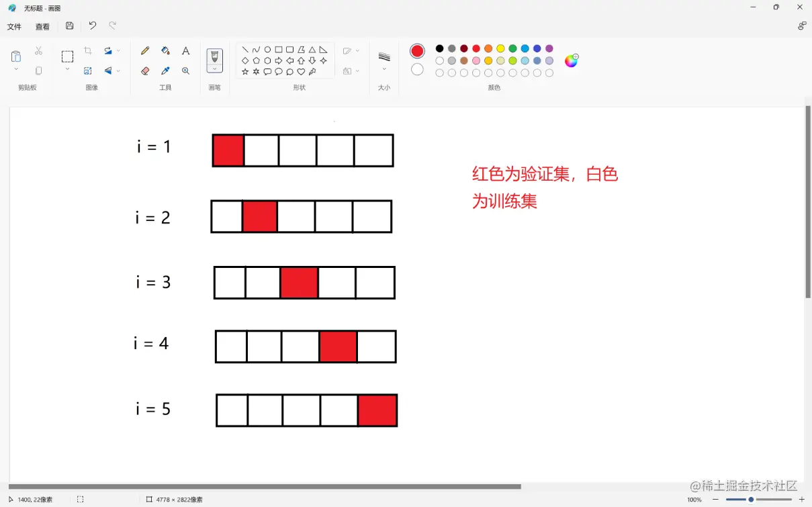Expand the line Size chevron
Screen dimensions: 812x507
click(384, 69)
